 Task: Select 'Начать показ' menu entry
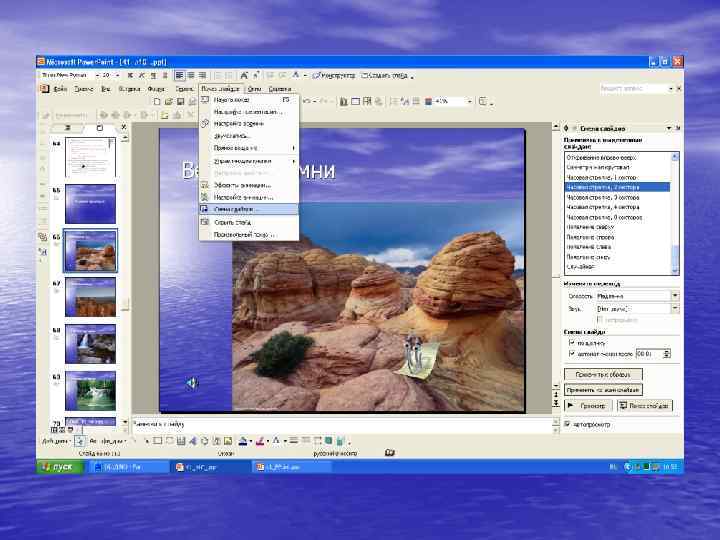249,100
